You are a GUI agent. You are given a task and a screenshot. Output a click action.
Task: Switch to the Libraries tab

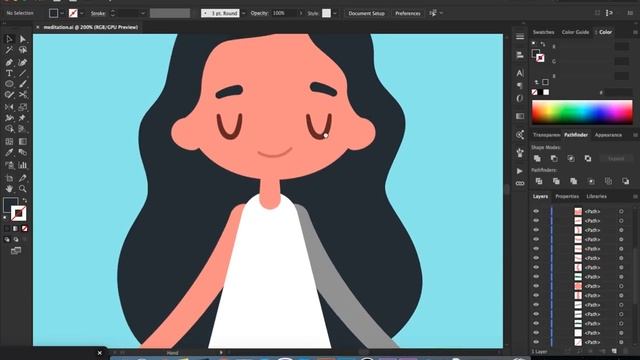(x=596, y=197)
